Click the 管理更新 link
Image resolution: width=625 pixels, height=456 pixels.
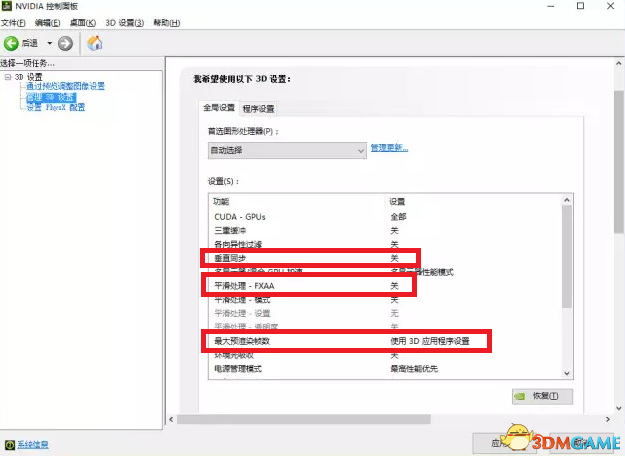pyautogui.click(x=389, y=148)
